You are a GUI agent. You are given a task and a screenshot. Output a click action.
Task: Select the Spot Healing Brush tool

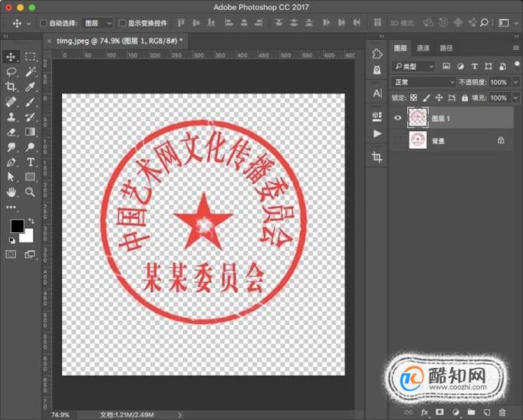coord(11,102)
